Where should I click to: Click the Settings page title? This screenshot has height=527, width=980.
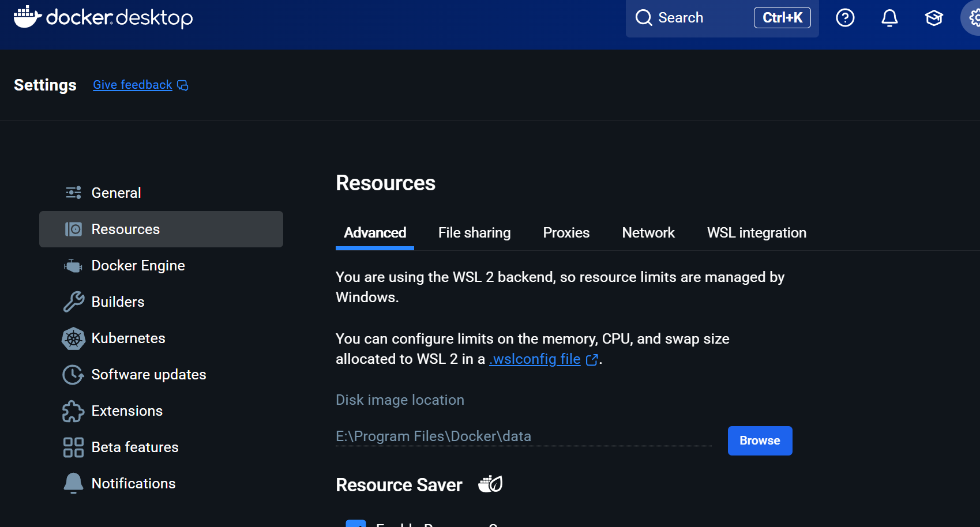[45, 85]
